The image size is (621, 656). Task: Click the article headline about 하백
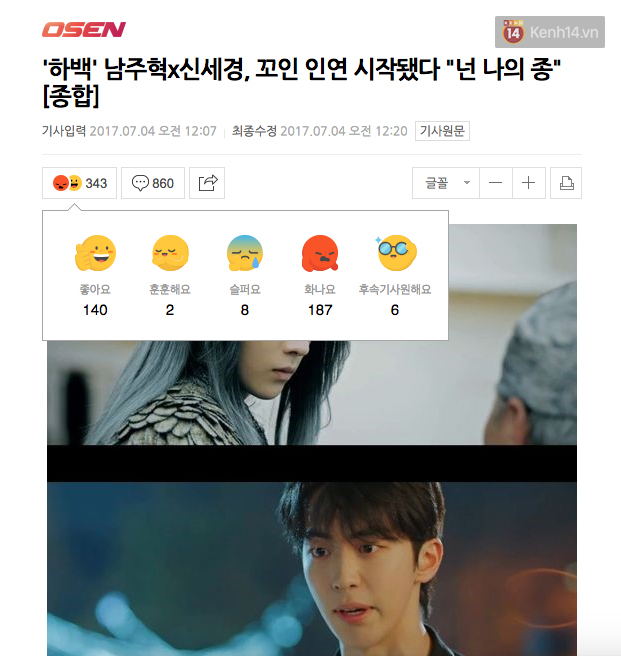coord(301,82)
